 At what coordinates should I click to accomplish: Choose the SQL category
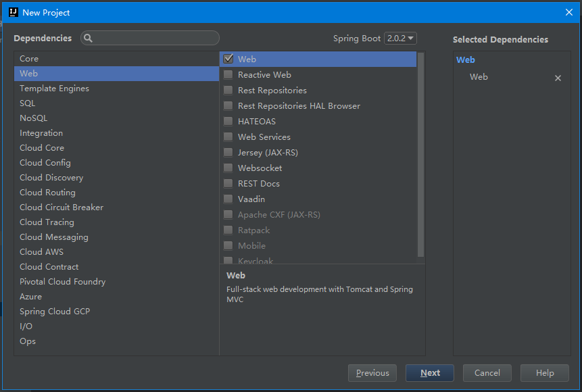tap(116, 103)
